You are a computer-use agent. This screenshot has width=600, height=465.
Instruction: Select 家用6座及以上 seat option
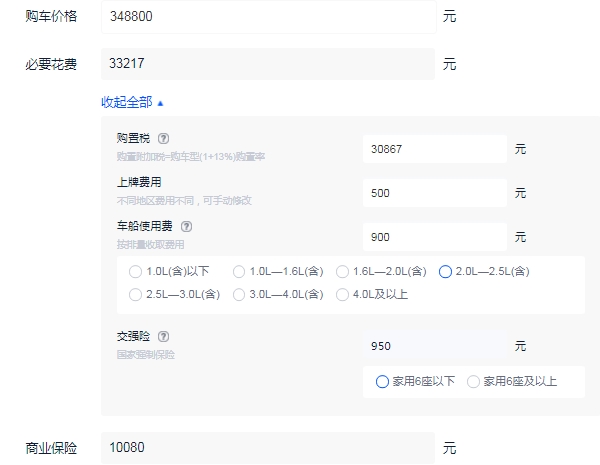474,381
